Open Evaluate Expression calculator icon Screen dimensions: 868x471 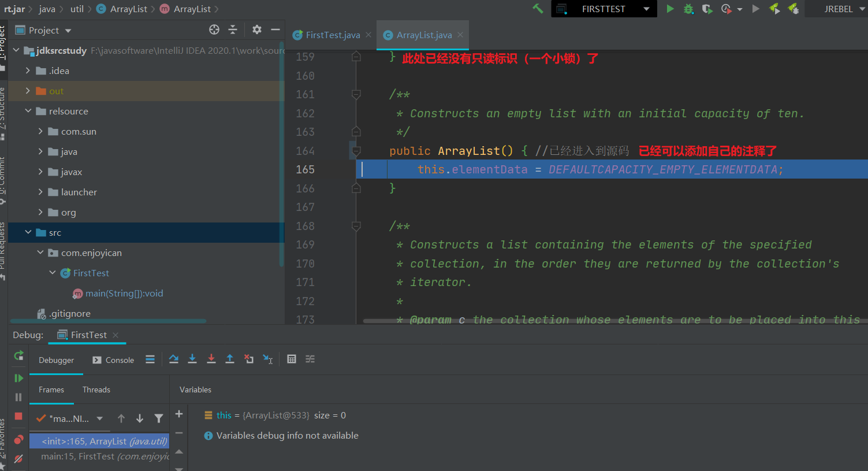(x=292, y=359)
